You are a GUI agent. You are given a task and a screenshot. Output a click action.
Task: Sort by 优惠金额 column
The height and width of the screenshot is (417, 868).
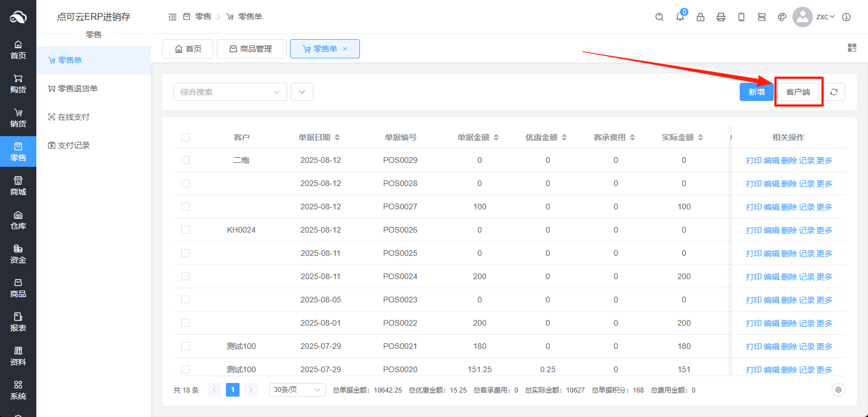(564, 137)
